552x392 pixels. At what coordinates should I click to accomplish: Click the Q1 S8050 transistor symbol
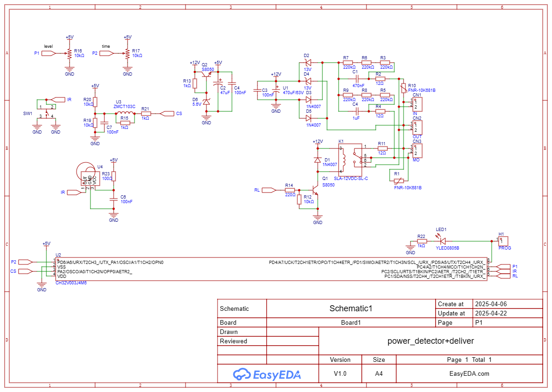315,190
